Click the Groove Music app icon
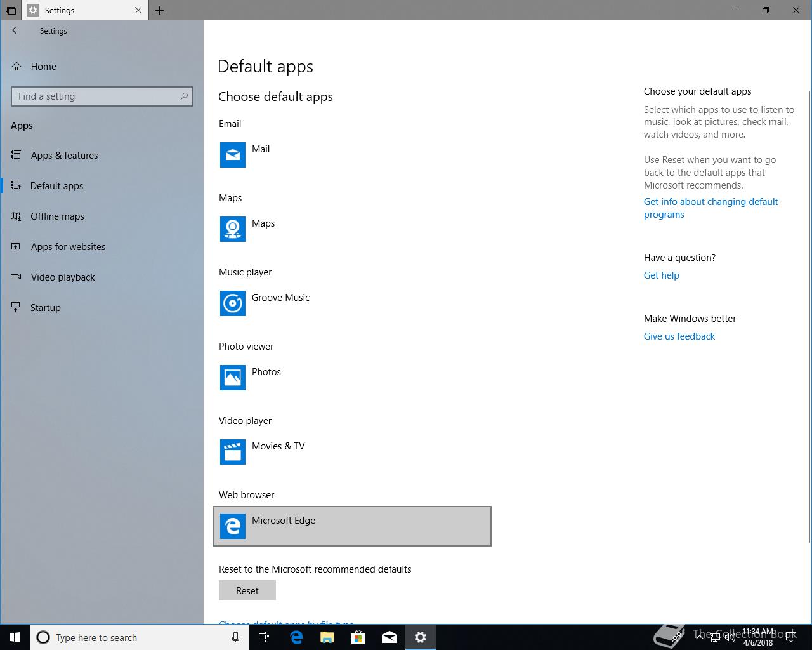This screenshot has height=650, width=812. click(233, 303)
